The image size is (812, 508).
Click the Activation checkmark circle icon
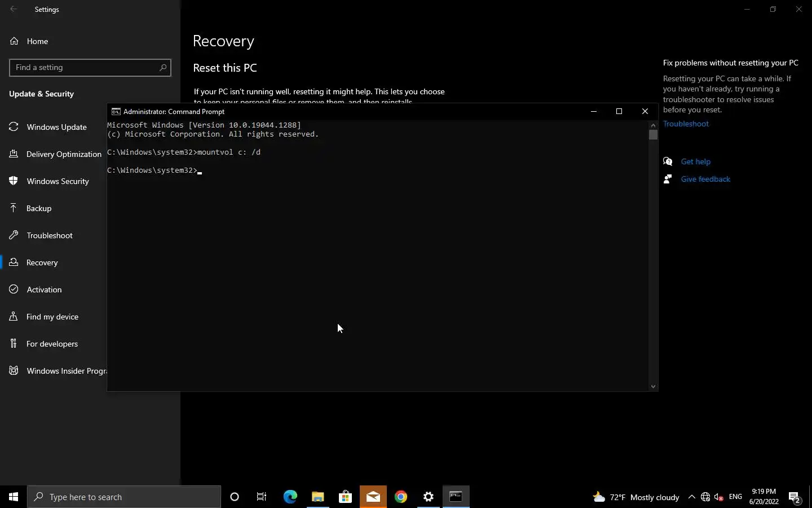[x=14, y=290]
